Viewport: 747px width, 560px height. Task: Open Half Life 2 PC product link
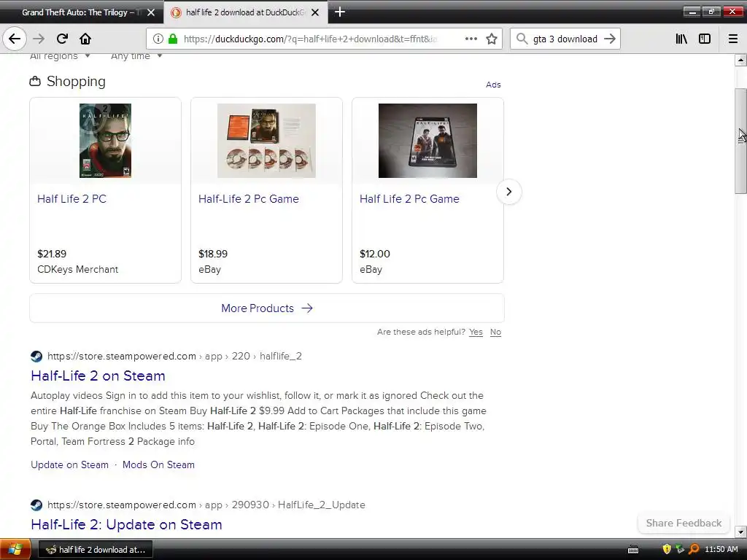click(x=72, y=198)
